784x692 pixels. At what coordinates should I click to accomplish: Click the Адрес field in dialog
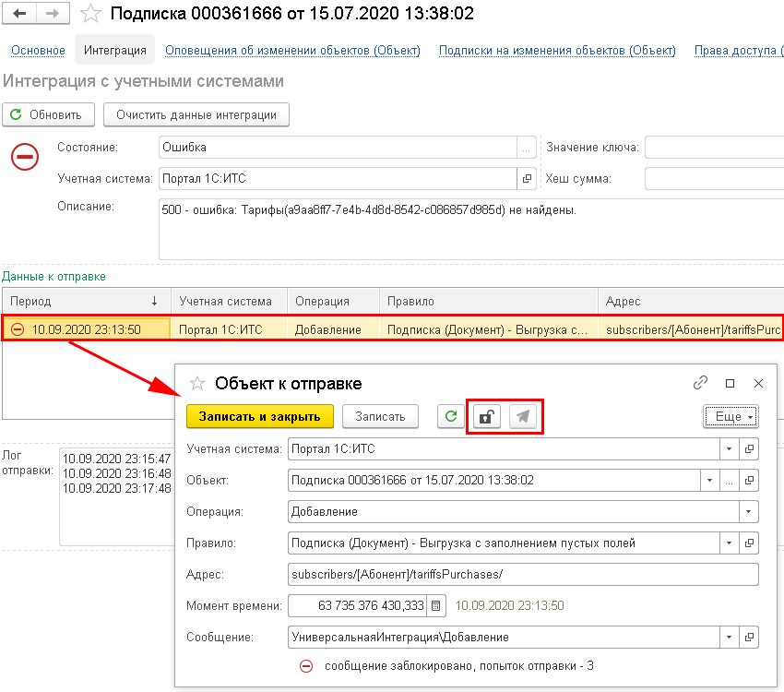click(x=523, y=575)
